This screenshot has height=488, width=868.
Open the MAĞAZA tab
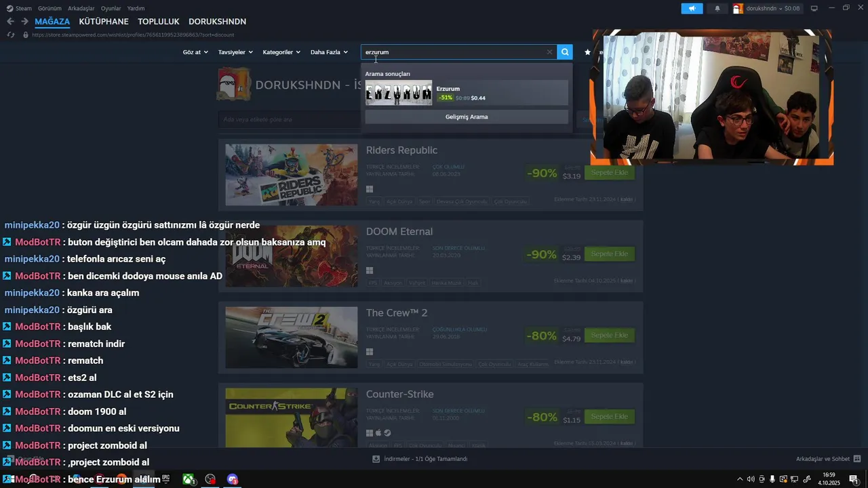tap(52, 22)
